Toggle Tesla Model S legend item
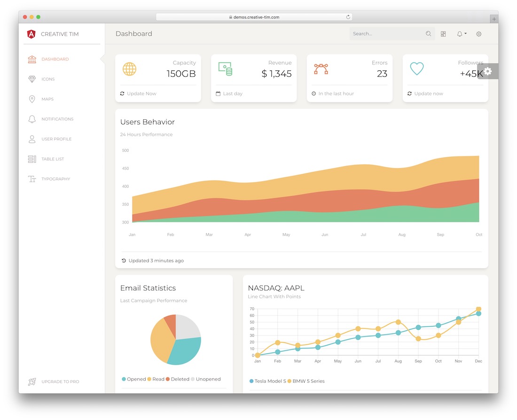Screen dimensions: 517x420 pyautogui.click(x=267, y=381)
